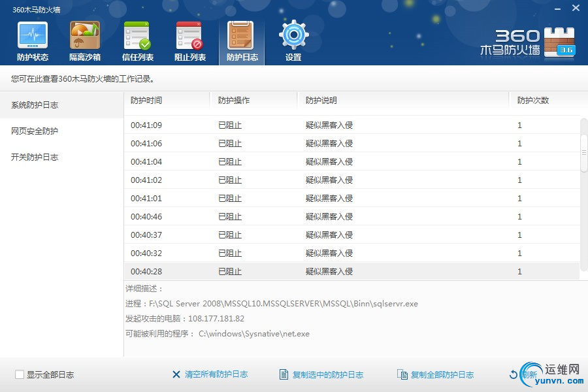Image resolution: width=588 pixels, height=392 pixels.
Task: Select the log entry at 00:41:04
Action: [351, 161]
